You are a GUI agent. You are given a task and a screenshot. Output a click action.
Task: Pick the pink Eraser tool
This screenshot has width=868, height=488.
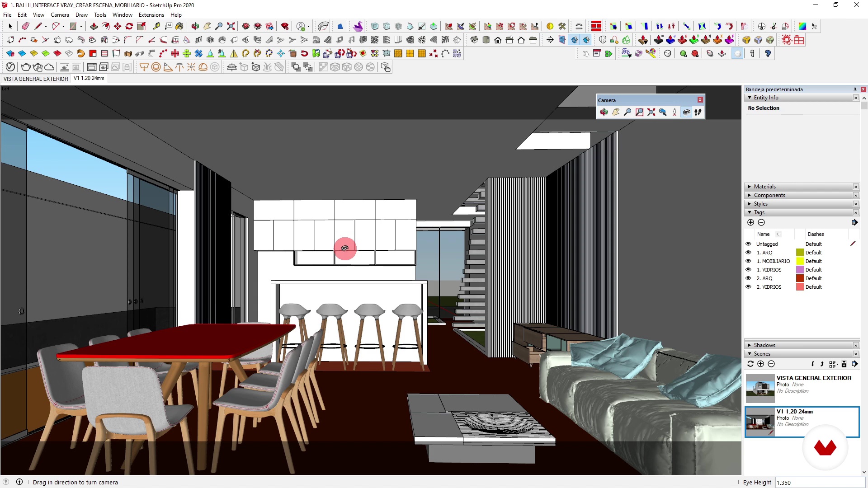coord(25,26)
